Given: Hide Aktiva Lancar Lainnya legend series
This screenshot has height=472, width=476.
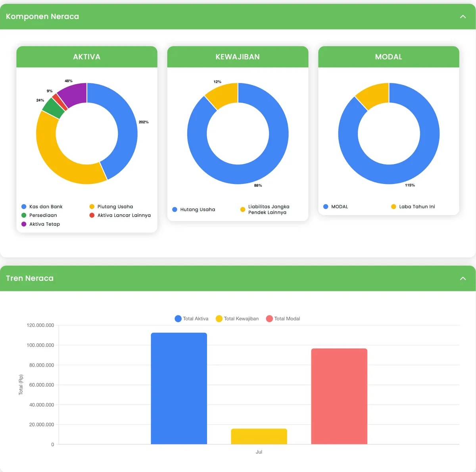Looking at the screenshot, I should 120,215.
